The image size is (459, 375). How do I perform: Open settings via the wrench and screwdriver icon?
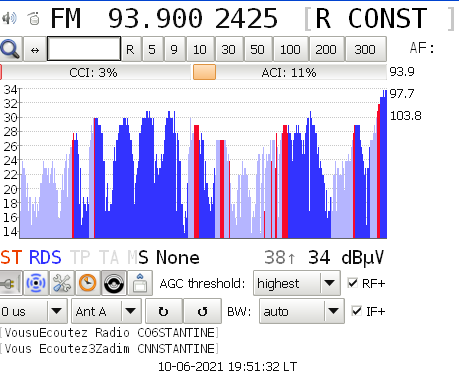pos(62,283)
